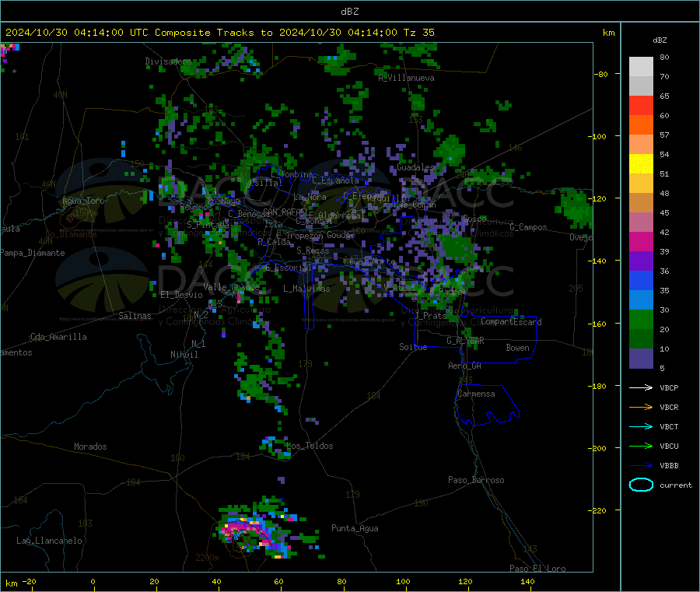Select the red 65 dBZ color swatch
Image resolution: width=700 pixels, height=592 pixels.
641,105
